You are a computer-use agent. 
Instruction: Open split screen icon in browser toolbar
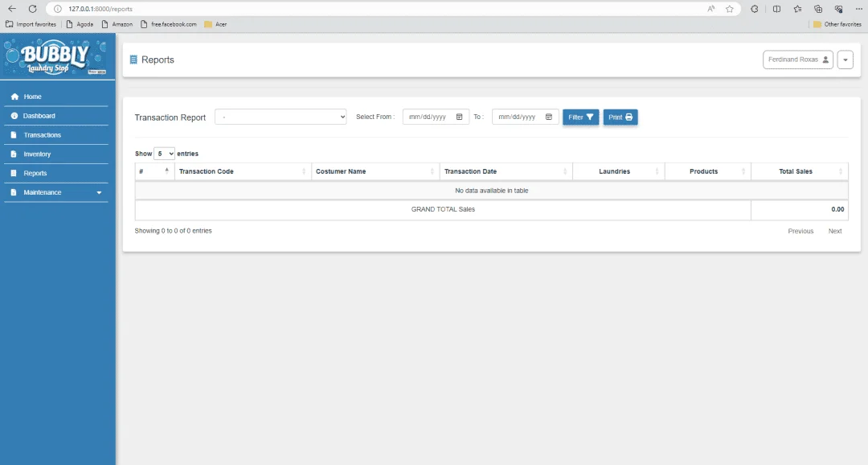[x=776, y=9]
